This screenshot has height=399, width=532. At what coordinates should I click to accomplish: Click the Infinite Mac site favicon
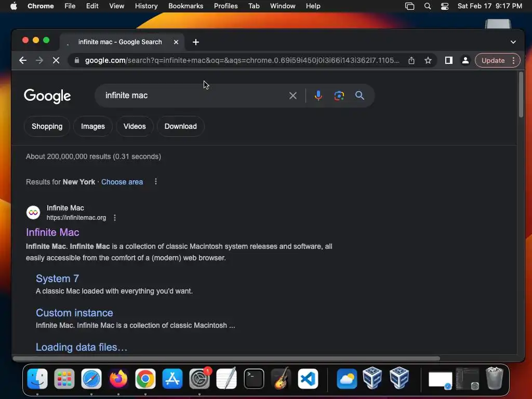[x=33, y=212]
